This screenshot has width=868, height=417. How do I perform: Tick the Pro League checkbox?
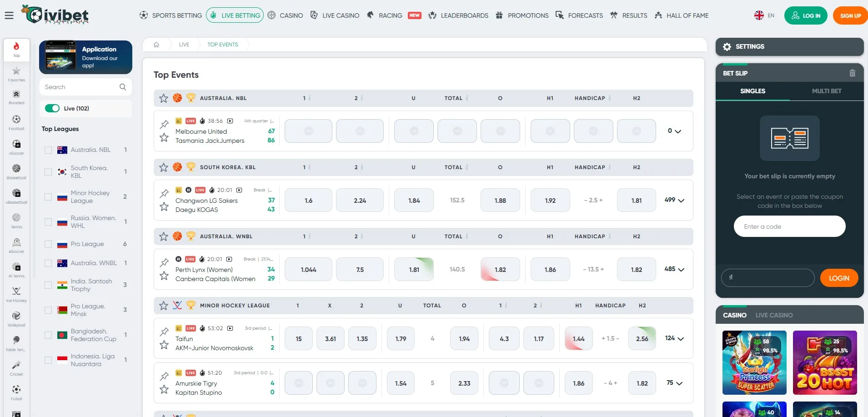point(48,244)
